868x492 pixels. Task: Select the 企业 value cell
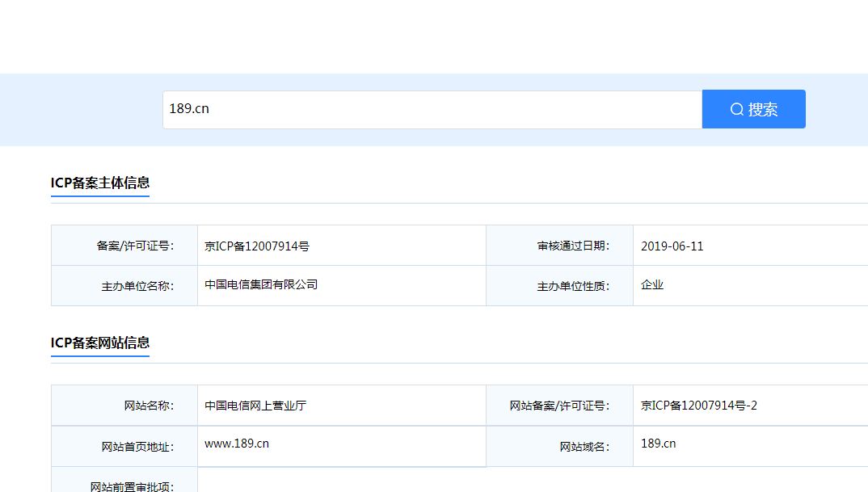751,285
